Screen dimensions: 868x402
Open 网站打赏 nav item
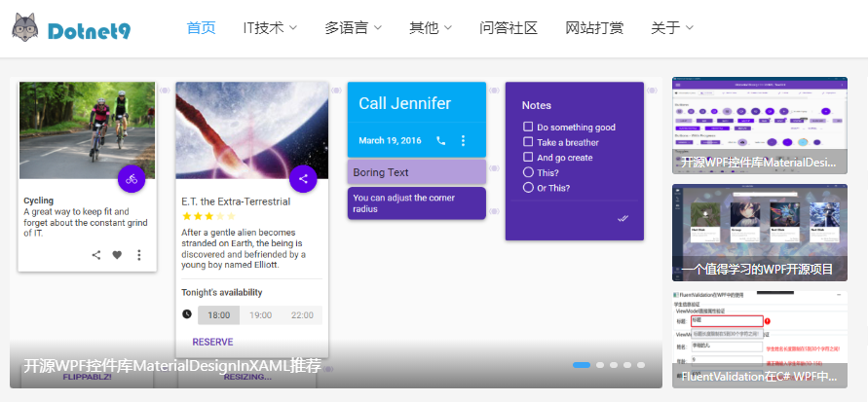pos(594,27)
